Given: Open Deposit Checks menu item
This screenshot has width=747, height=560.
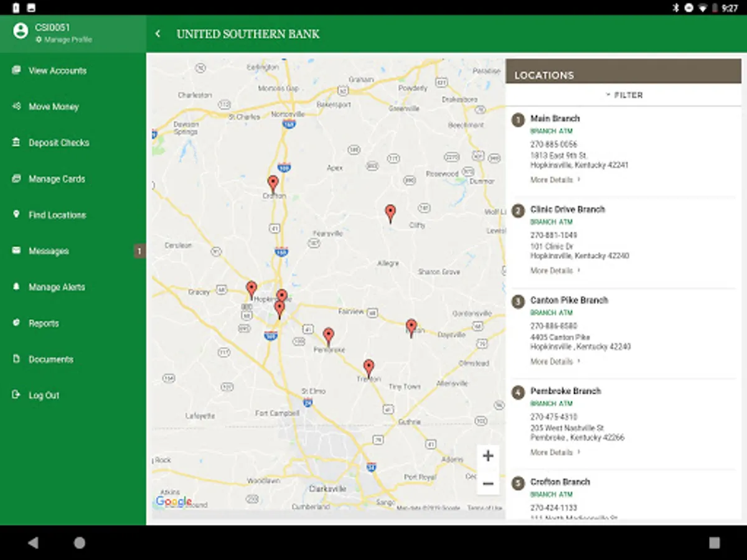Looking at the screenshot, I should coord(59,142).
